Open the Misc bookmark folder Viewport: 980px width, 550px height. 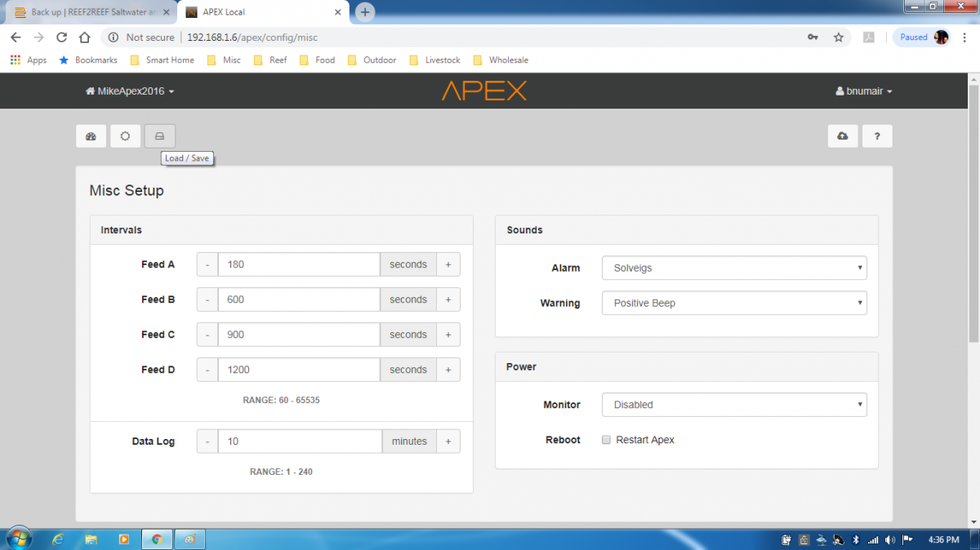[225, 60]
